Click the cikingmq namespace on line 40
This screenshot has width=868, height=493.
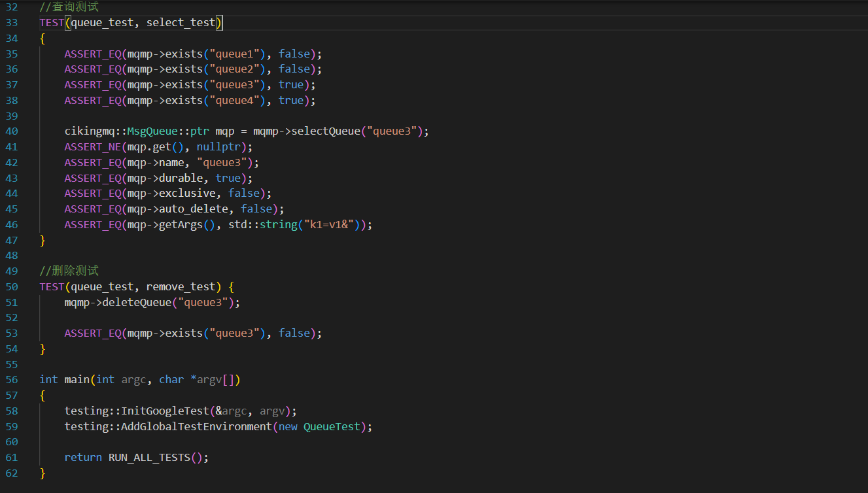click(x=90, y=131)
